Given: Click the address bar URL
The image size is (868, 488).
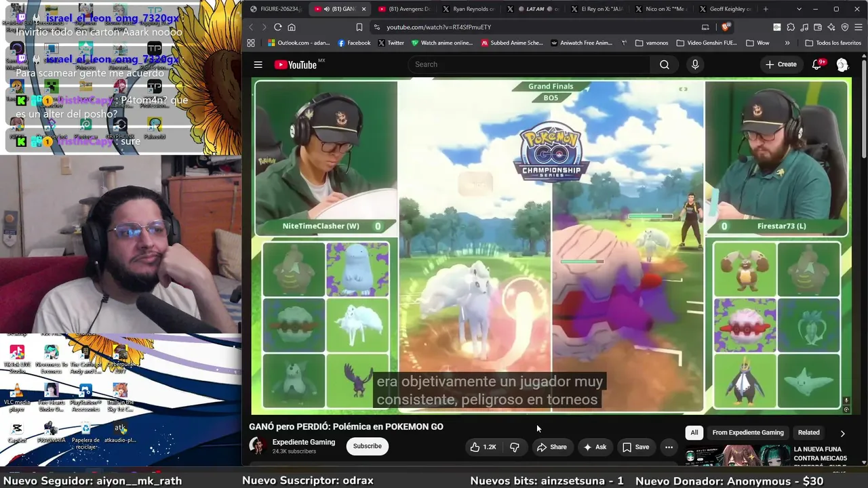Looking at the screenshot, I should pyautogui.click(x=439, y=27).
